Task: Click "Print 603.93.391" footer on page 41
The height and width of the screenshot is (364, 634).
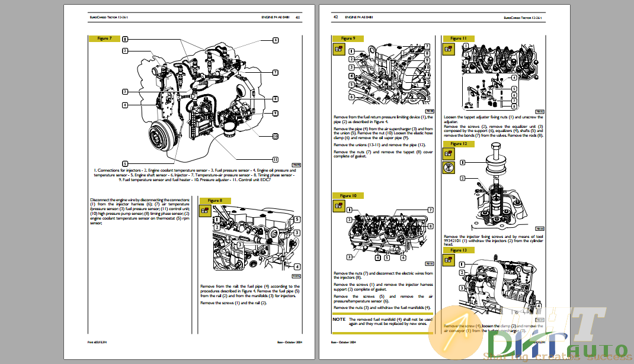Action: (97, 342)
